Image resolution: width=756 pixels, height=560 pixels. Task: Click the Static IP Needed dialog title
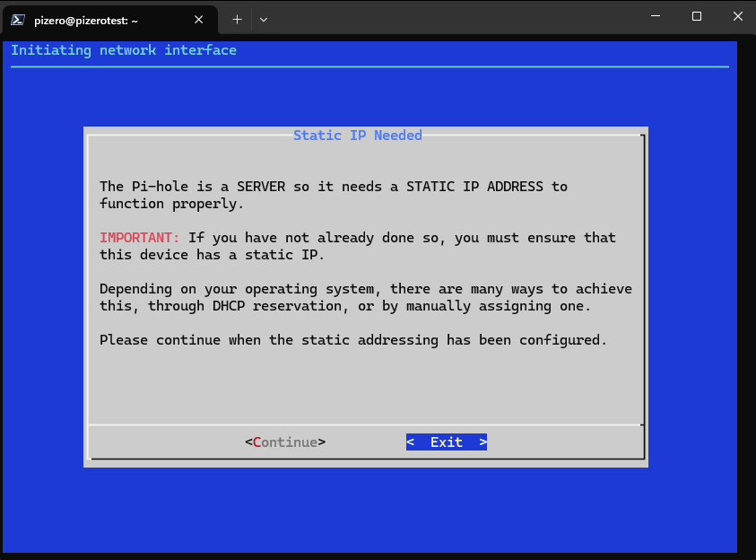click(357, 136)
